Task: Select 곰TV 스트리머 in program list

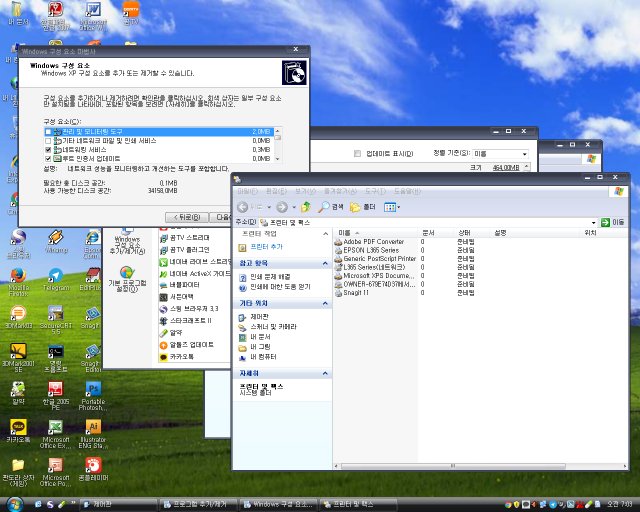Action: coord(189,238)
